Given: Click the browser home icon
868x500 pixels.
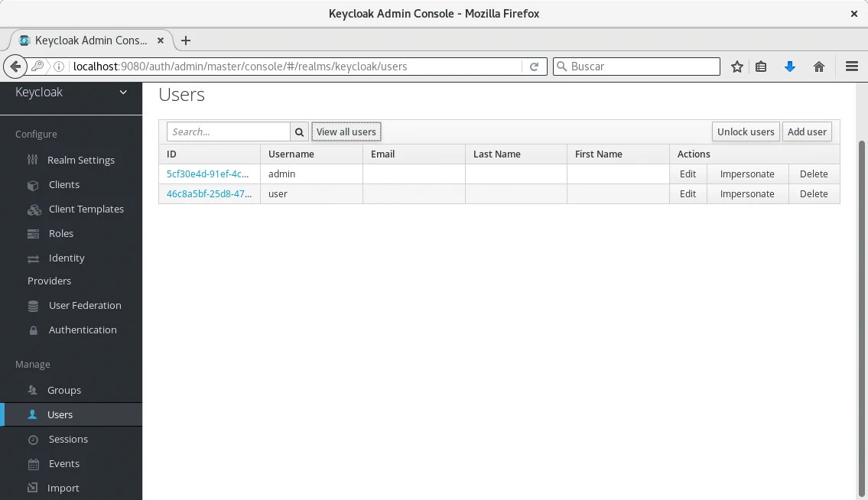Looking at the screenshot, I should click(x=819, y=67).
